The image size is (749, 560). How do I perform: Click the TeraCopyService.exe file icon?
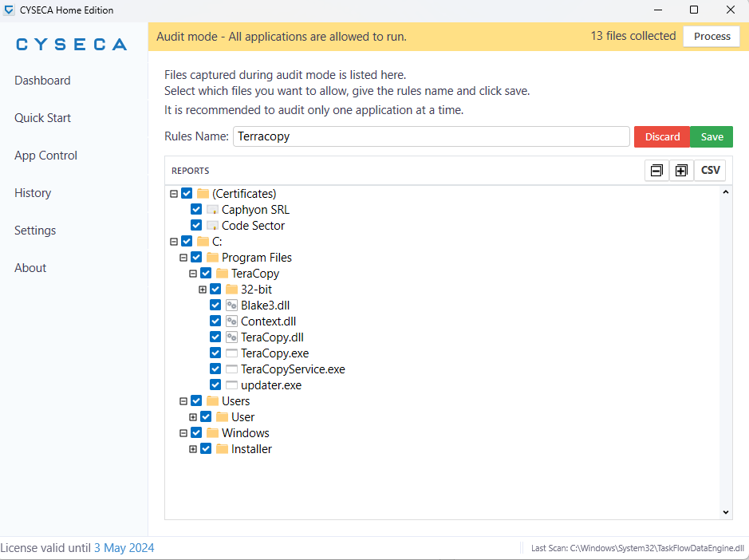[x=231, y=369]
